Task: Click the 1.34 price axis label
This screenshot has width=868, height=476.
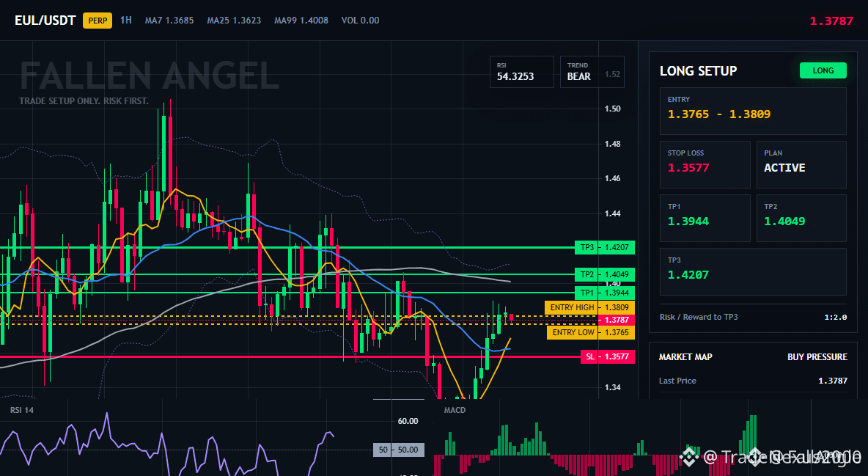Action: click(612, 387)
